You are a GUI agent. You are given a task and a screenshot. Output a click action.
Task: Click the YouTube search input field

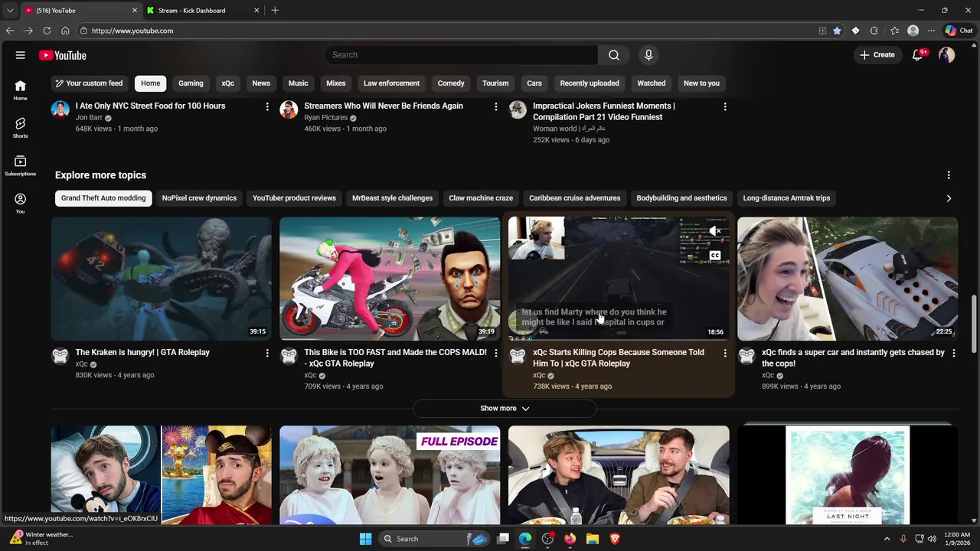tap(462, 55)
